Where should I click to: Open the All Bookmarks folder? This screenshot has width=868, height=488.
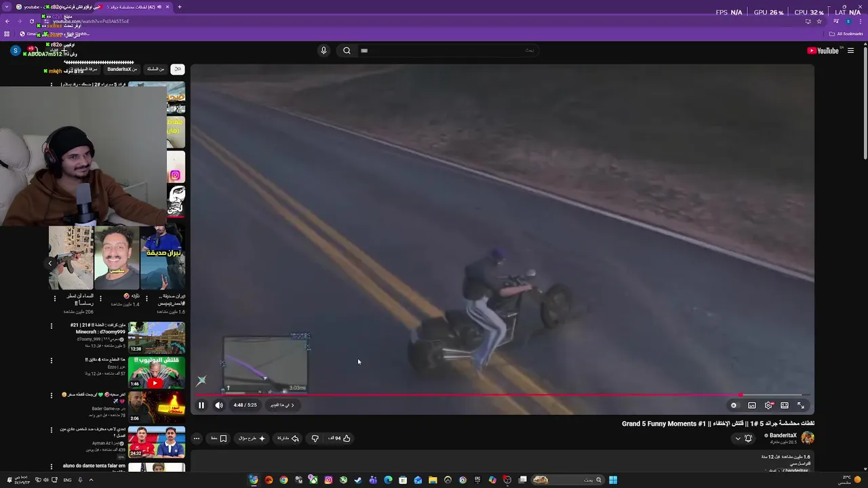tap(846, 34)
